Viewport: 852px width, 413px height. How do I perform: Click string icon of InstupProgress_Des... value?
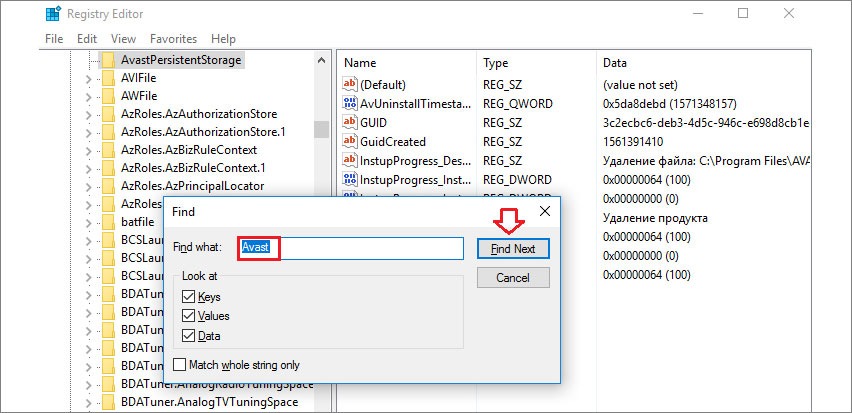click(349, 160)
